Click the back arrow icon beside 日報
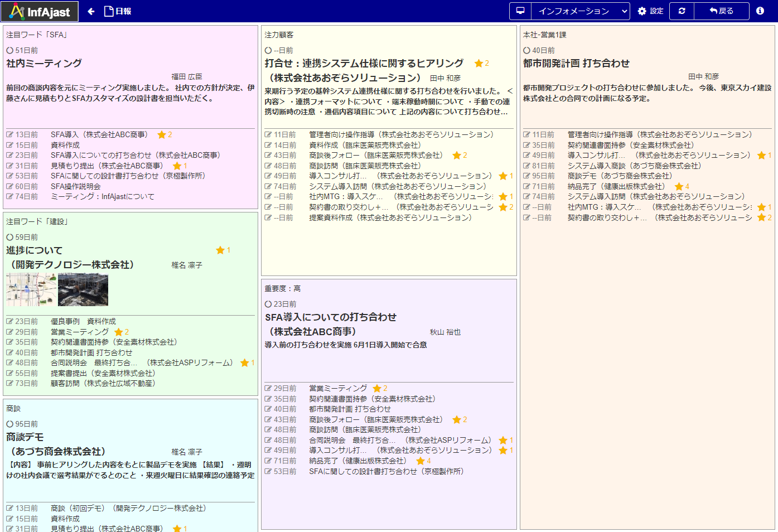The height and width of the screenshot is (532, 778). point(91,11)
